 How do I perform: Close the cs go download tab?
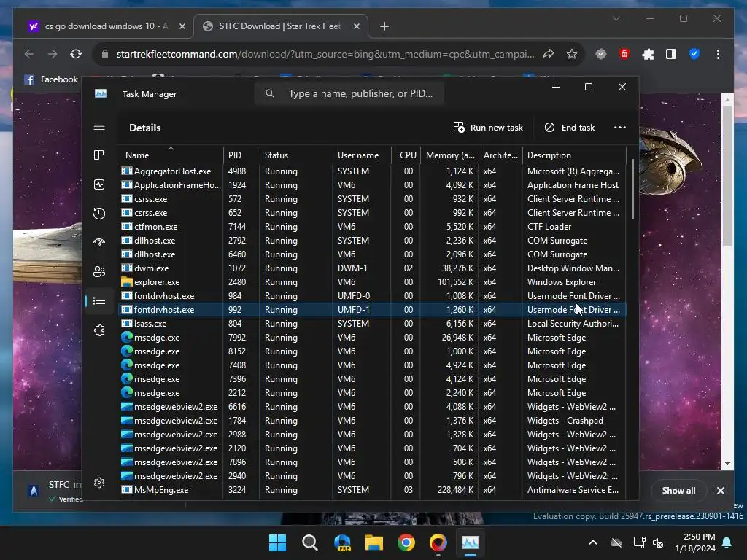coord(182,26)
